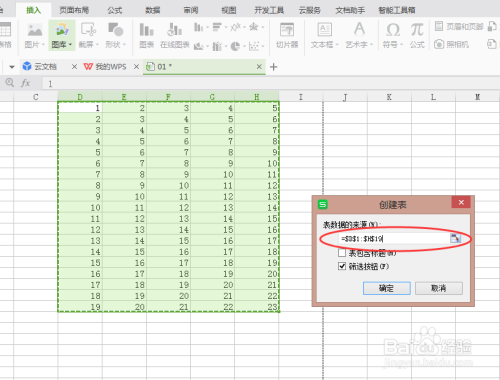The image size is (500, 380).
Task: Click cell containing 23 in column H
Action: pyautogui.click(x=257, y=307)
